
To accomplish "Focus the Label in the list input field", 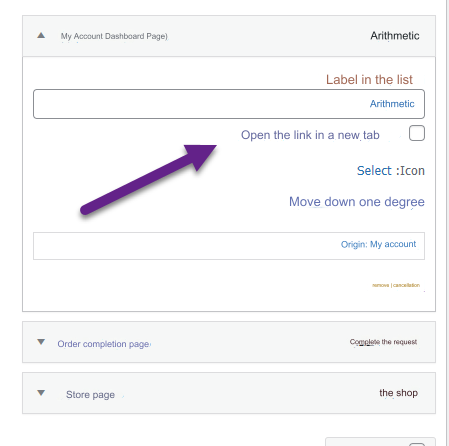I will tap(229, 104).
